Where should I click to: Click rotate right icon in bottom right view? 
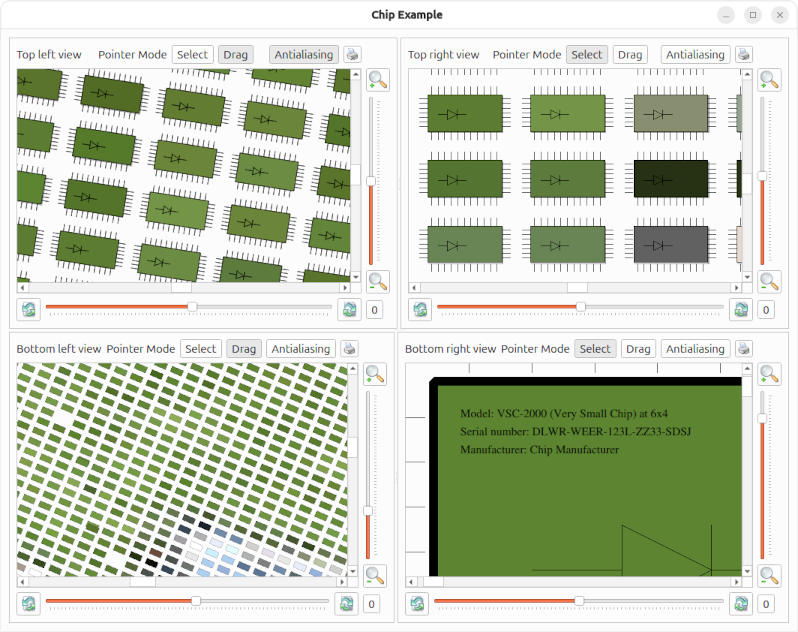pyautogui.click(x=740, y=603)
